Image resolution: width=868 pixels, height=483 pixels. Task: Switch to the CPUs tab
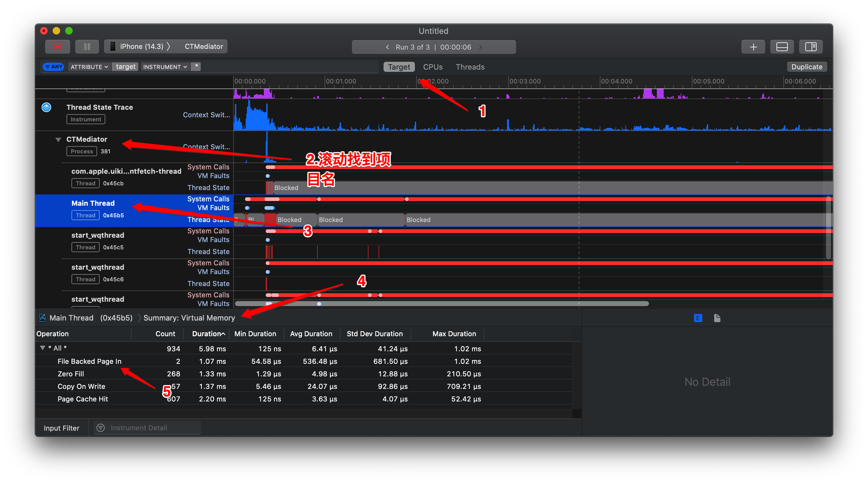(x=433, y=67)
